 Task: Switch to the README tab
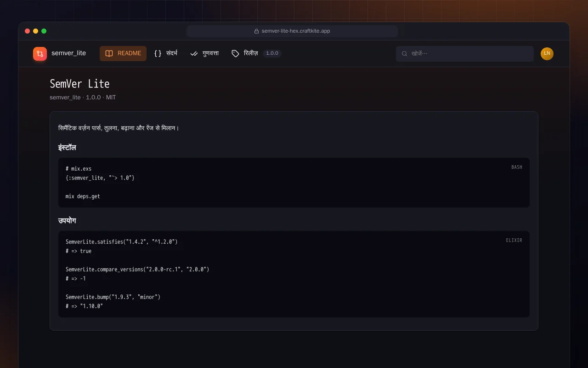[123, 53]
